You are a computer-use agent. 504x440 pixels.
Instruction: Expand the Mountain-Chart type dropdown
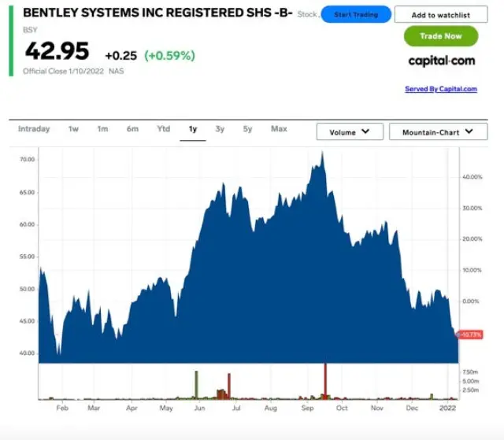438,132
